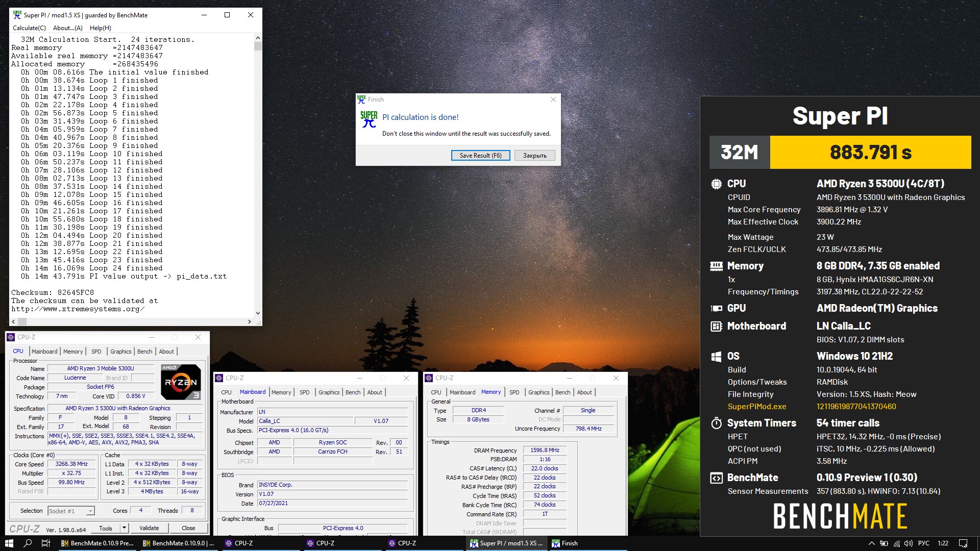Switch to BenchMate 0.10.9.0 taskbar item

click(179, 543)
